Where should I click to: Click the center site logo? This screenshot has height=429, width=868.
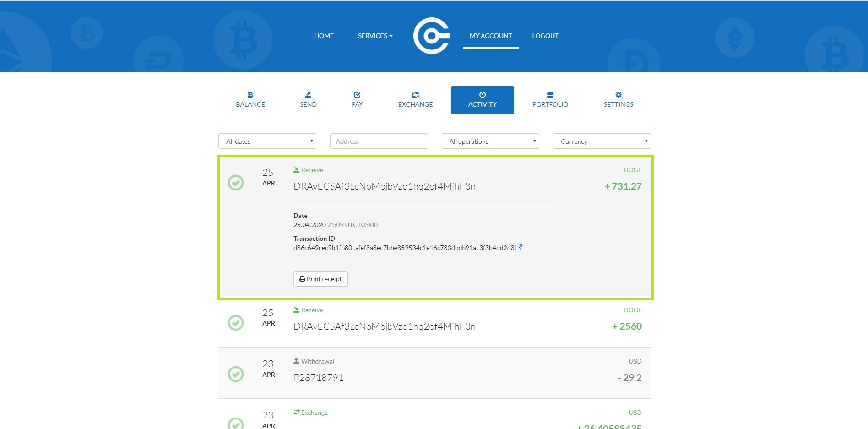(x=431, y=36)
